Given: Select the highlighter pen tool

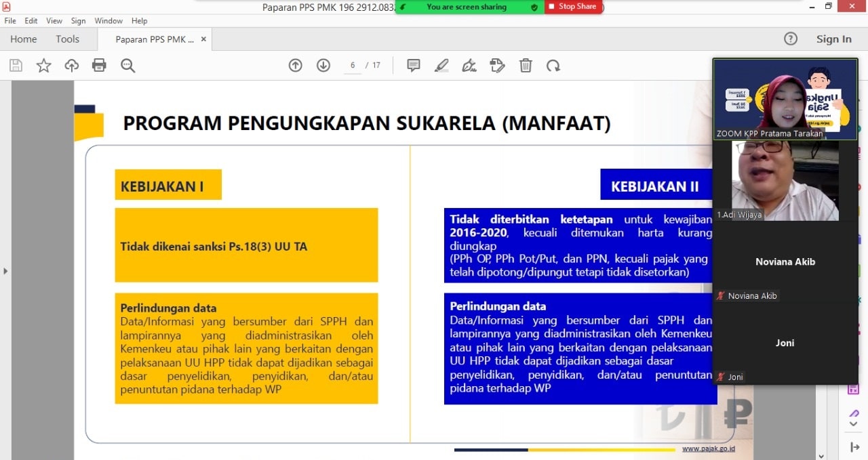Looking at the screenshot, I should [x=441, y=66].
